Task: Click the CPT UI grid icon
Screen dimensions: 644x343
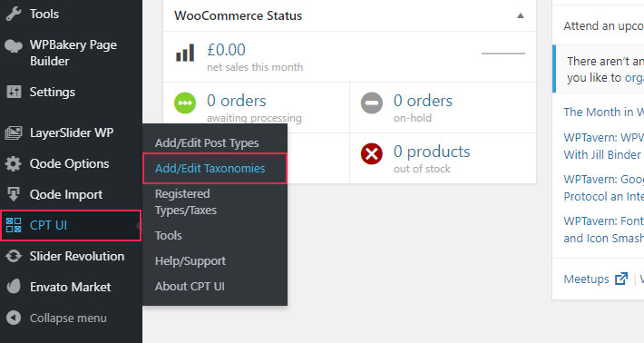Action: [13, 225]
